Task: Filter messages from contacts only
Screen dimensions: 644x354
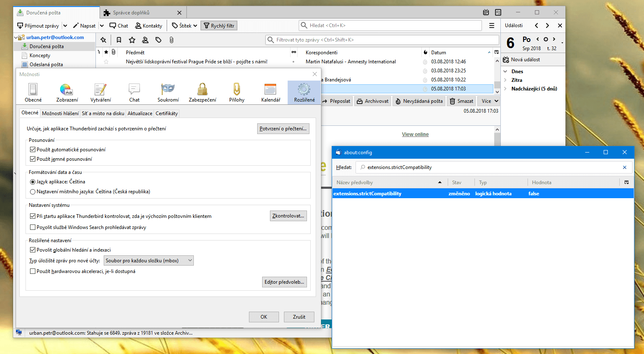Action: (x=145, y=40)
